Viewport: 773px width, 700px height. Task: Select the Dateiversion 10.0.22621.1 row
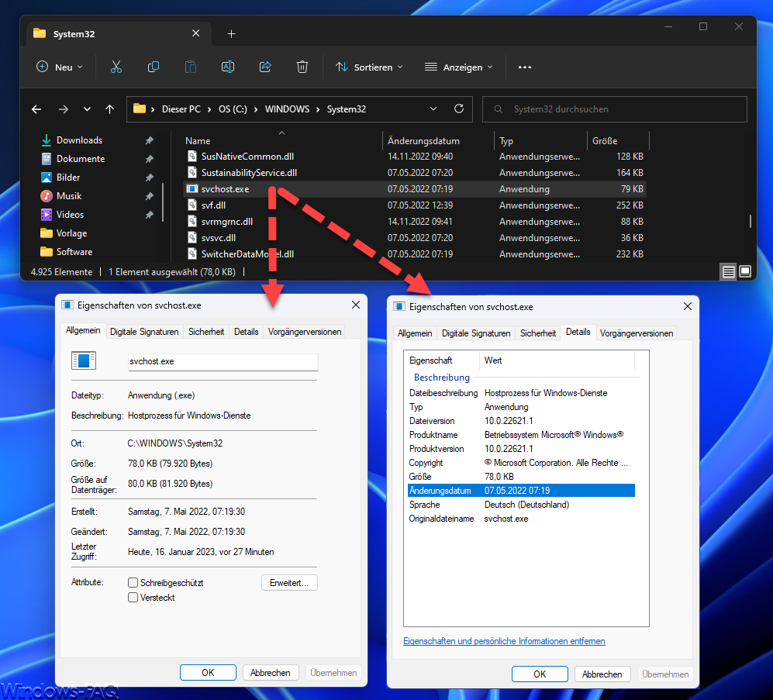tap(522, 421)
